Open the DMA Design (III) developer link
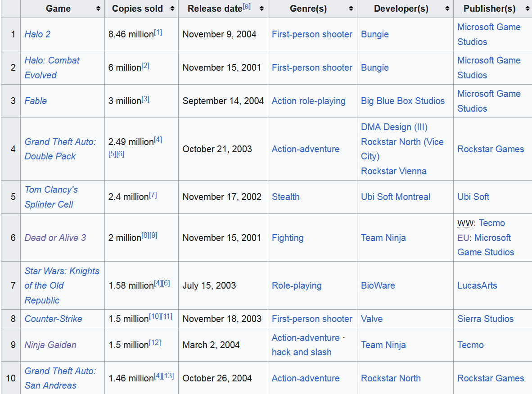This screenshot has height=394, width=532. click(x=394, y=127)
